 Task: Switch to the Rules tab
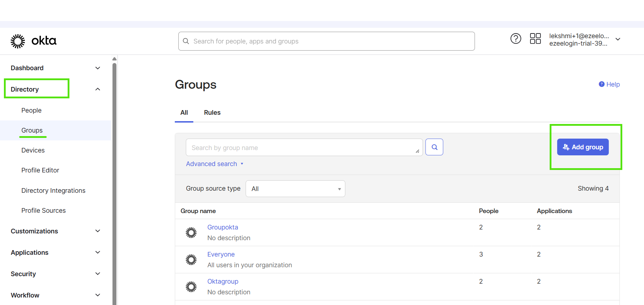(212, 113)
